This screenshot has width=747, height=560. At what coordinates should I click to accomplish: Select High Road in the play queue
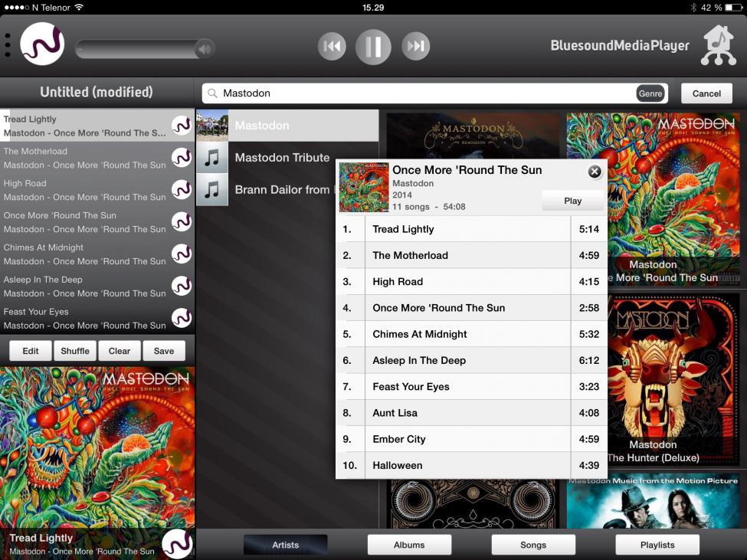click(97, 190)
